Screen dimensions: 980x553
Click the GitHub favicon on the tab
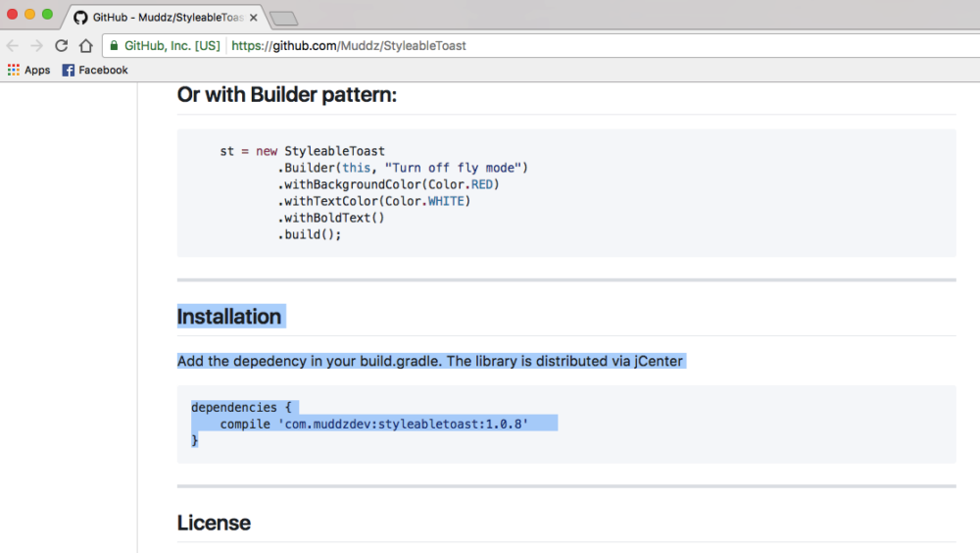[x=80, y=18]
